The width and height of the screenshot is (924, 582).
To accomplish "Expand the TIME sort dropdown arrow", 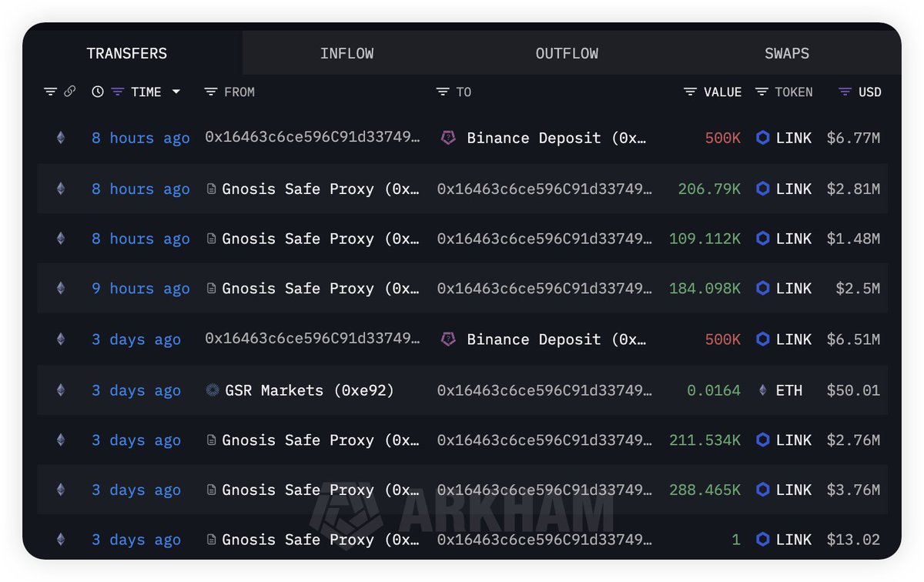I will click(x=176, y=92).
